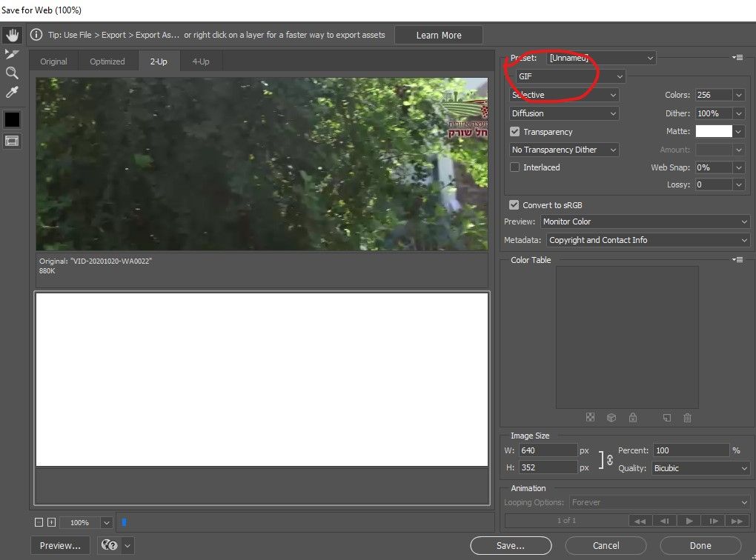
Task: Select the Slice Select tool
Action: click(x=12, y=54)
